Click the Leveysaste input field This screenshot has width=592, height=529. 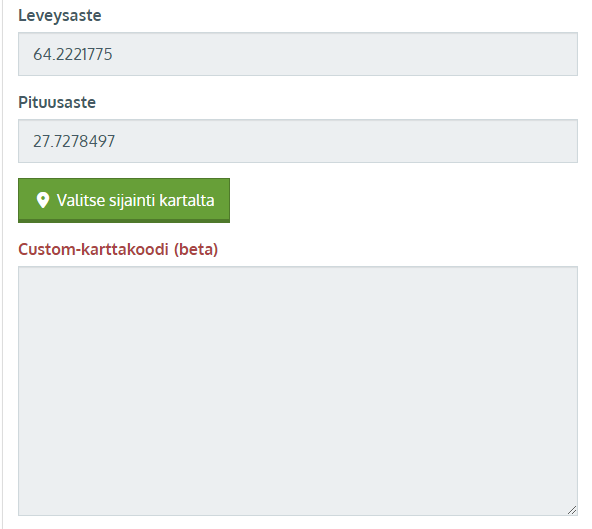click(x=298, y=54)
